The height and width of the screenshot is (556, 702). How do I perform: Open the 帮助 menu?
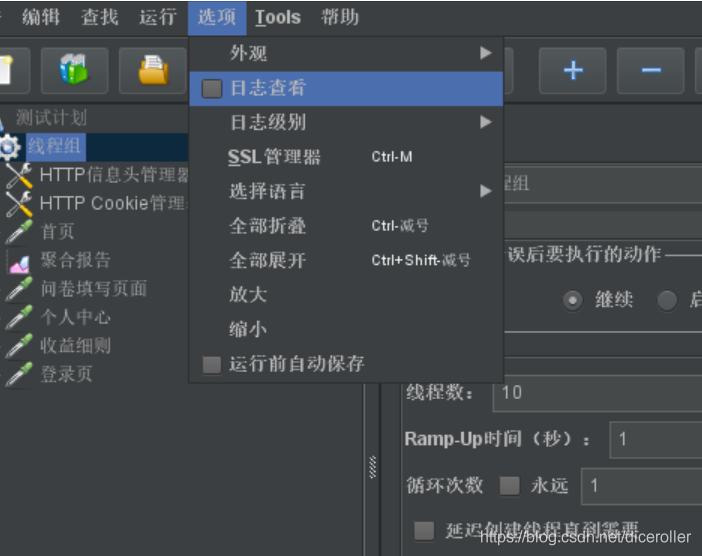pos(340,17)
